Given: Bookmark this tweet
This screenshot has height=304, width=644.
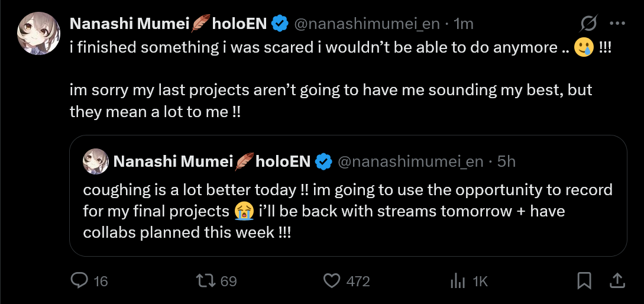Looking at the screenshot, I should pos(584,281).
